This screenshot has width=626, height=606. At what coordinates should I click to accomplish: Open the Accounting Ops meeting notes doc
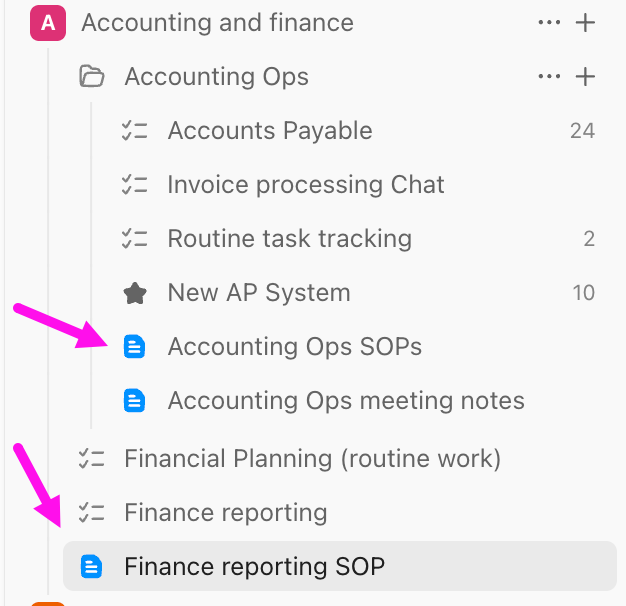pyautogui.click(x=346, y=401)
